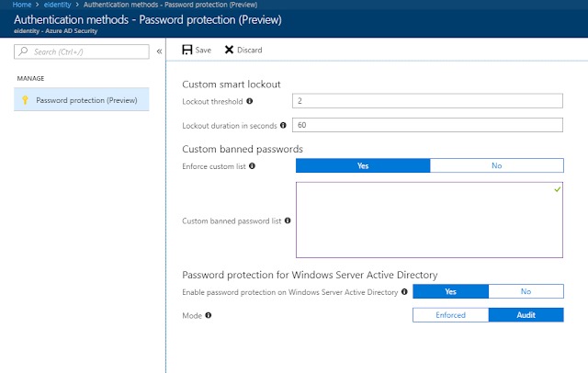Collapse the left navigation pane
The width and height of the screenshot is (588, 373).
pos(159,51)
